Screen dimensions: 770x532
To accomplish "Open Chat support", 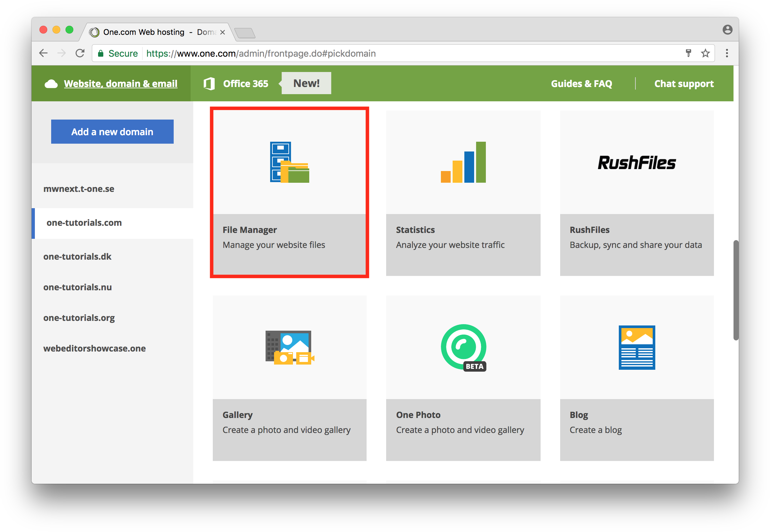I will click(684, 84).
